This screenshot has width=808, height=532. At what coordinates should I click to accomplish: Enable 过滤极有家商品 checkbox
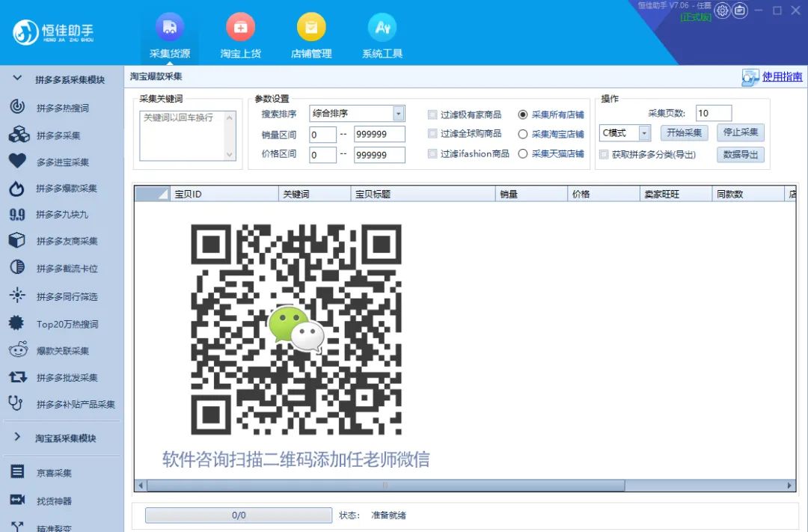[432, 114]
